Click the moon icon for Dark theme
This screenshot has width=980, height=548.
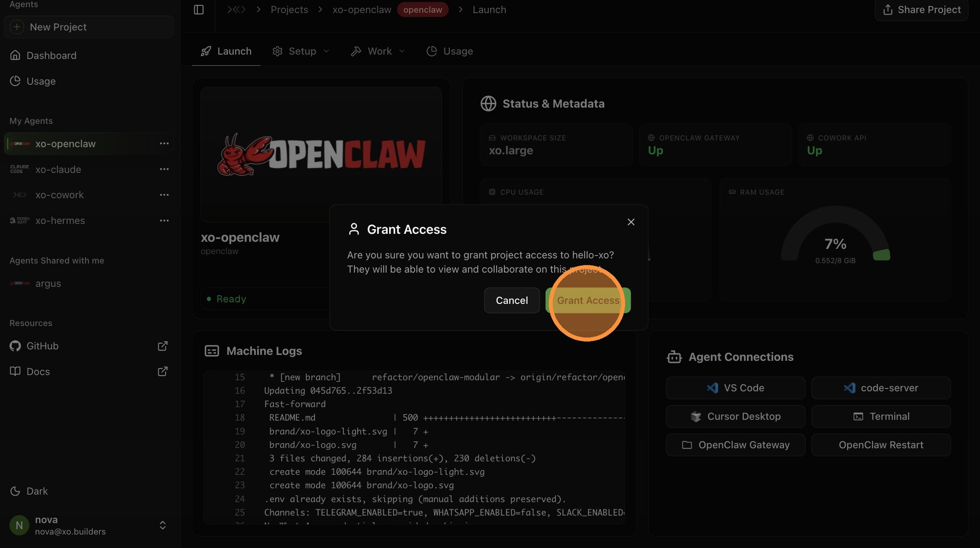click(x=15, y=491)
